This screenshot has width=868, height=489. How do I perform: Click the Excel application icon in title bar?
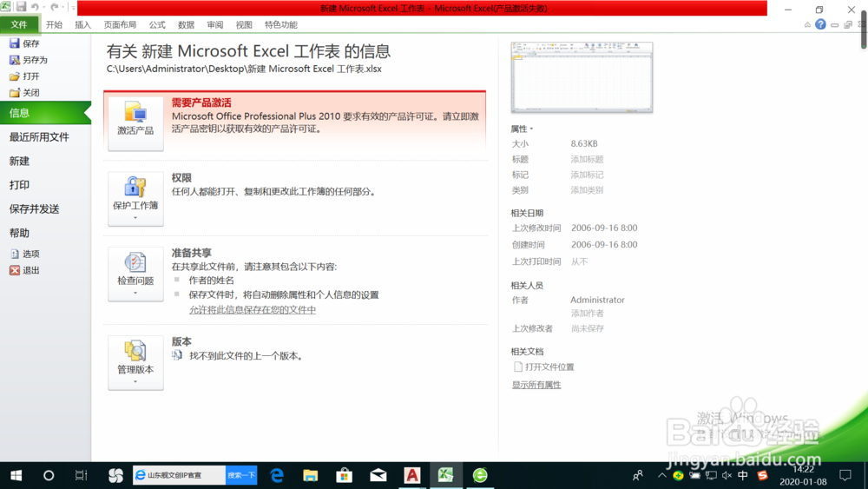click(x=6, y=7)
